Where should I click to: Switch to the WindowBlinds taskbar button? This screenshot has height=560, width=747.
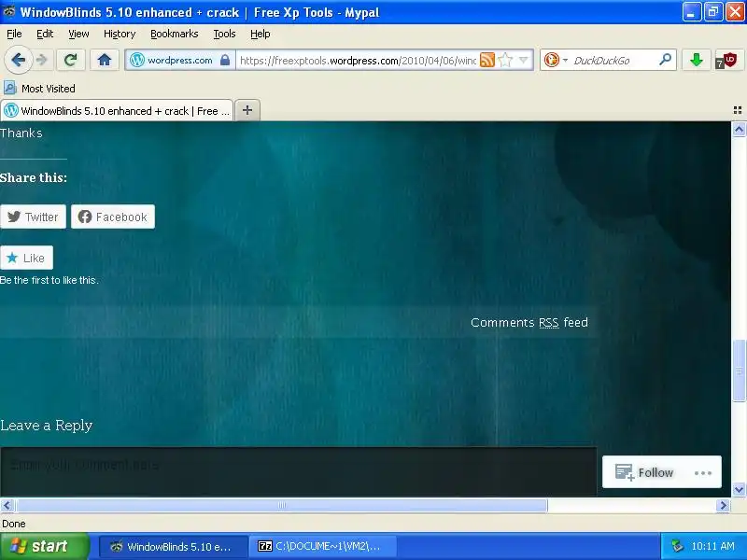pos(174,546)
